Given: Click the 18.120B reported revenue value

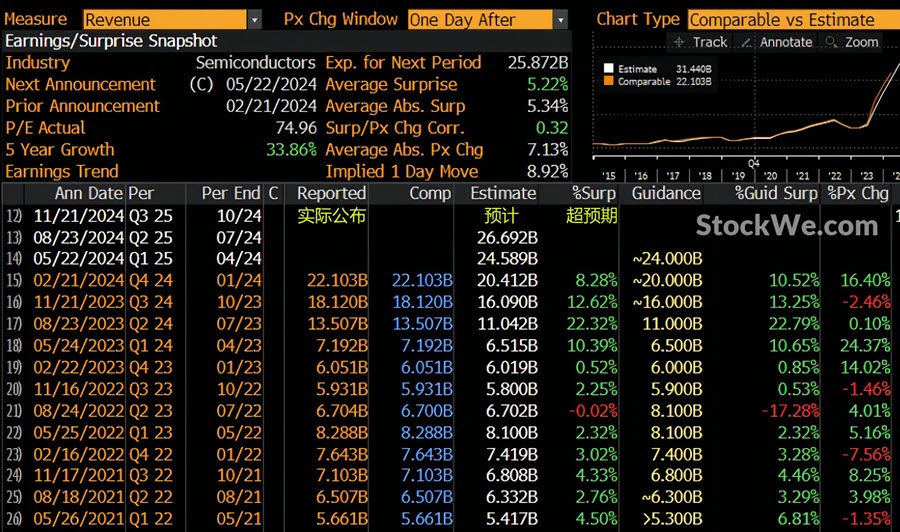Looking at the screenshot, I should click(x=338, y=302).
